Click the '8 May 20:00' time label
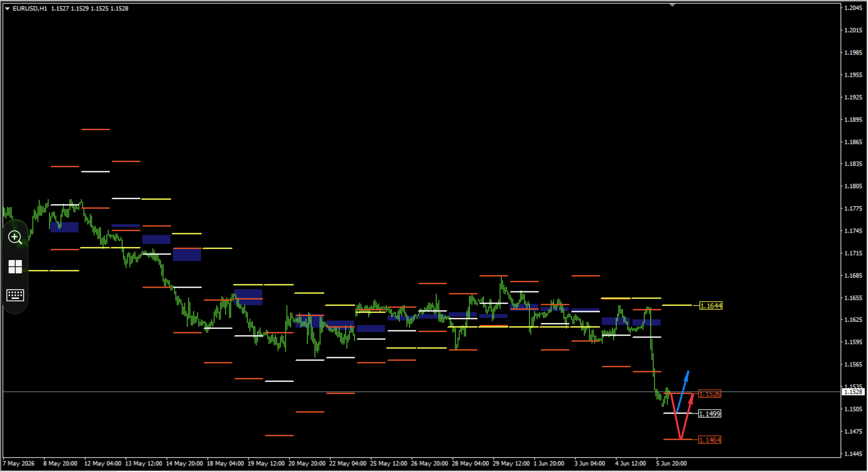 tap(60, 463)
